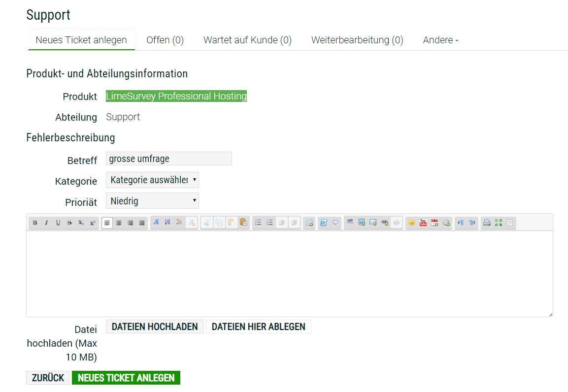
Task: Click inside the message text area
Action: (290, 274)
